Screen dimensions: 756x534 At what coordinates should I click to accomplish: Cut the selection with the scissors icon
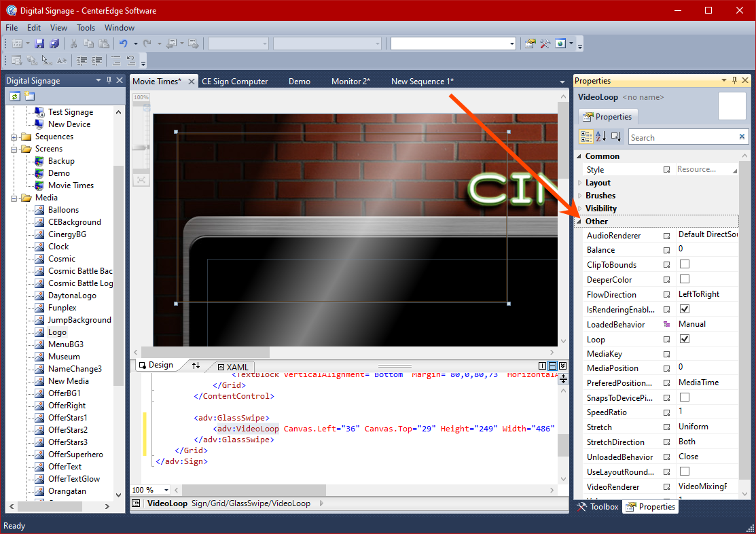(x=74, y=44)
